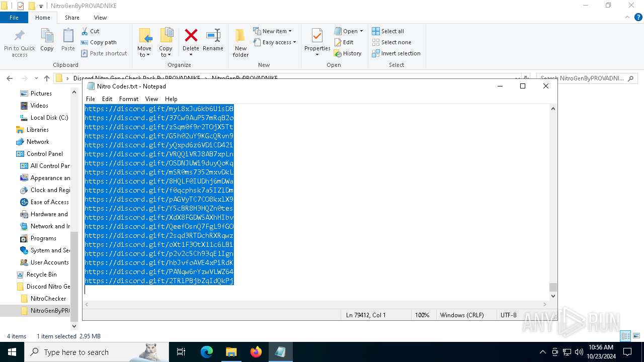Expand the Delete dropdown arrow
Viewport: 644px width, 362px height.
(191, 55)
